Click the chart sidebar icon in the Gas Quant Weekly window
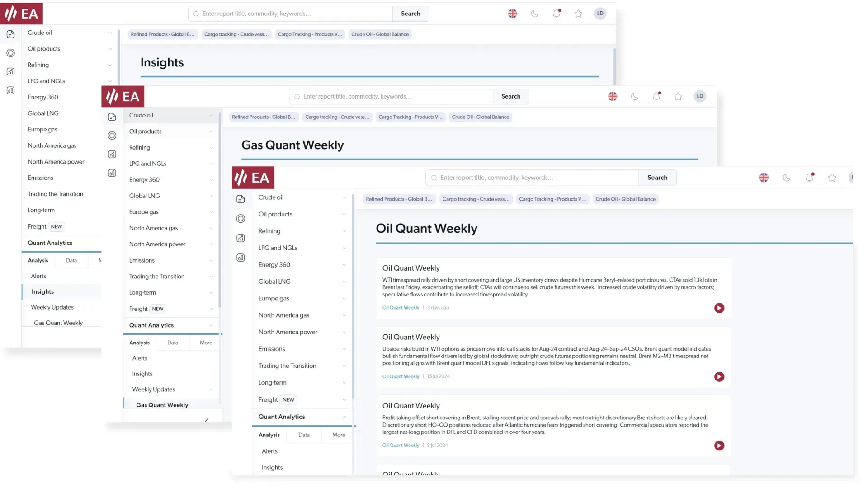 (112, 155)
